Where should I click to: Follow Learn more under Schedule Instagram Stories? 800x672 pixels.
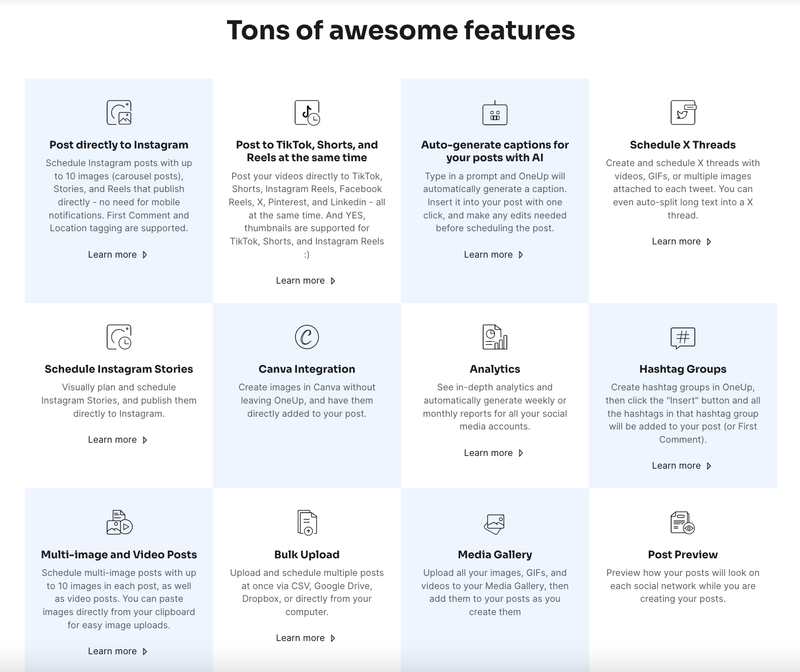(118, 440)
